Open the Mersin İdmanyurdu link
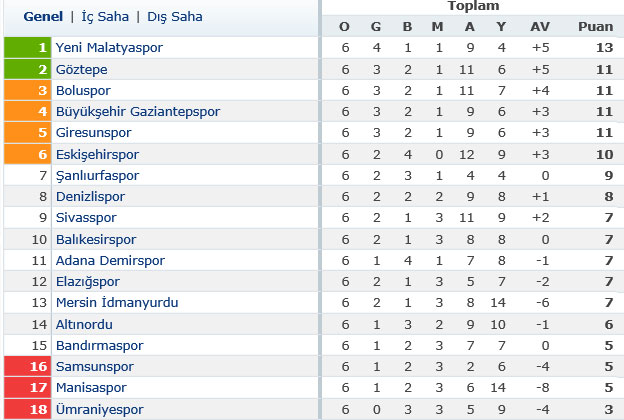The height and width of the screenshot is (420, 624). coord(117,303)
